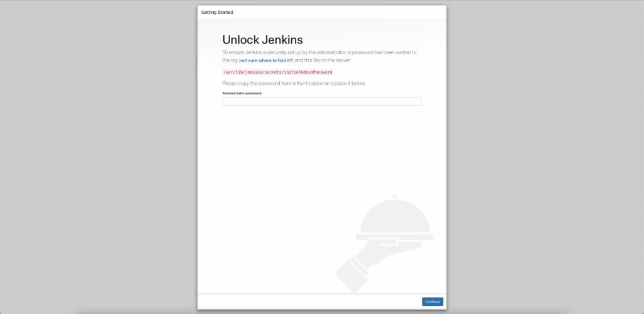Open the "not sure where to find it?" link

click(x=266, y=60)
